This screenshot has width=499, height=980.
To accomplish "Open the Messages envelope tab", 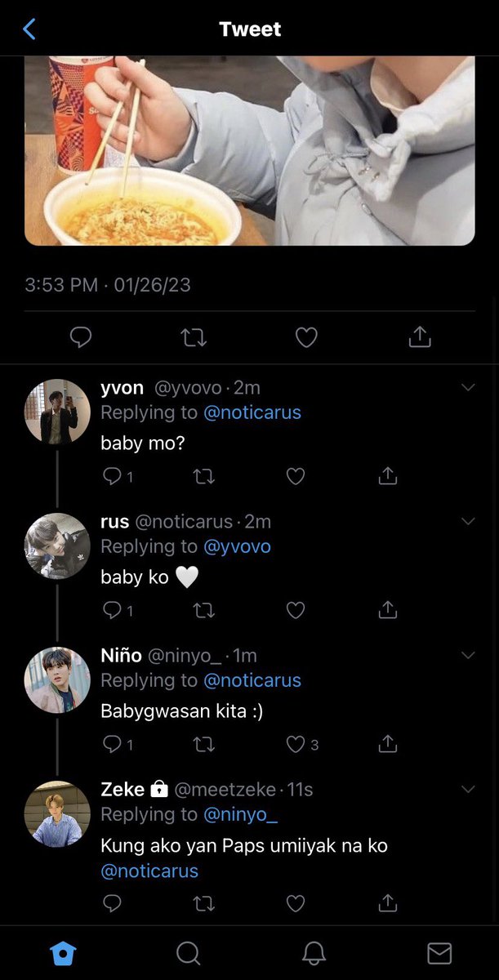I will [x=439, y=953].
